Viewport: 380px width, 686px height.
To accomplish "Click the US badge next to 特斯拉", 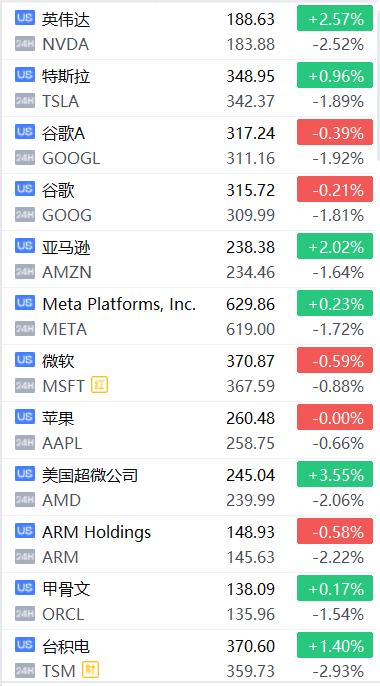I will pos(24,75).
